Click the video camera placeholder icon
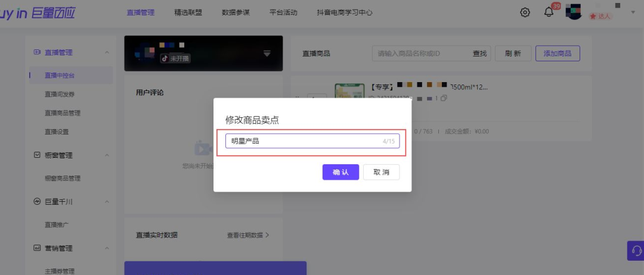644x275 pixels. tap(203, 148)
